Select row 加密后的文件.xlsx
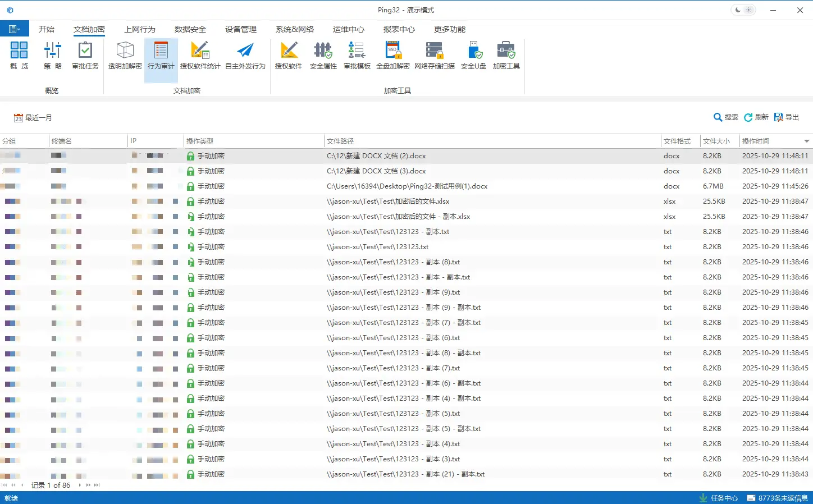This screenshot has height=504, width=813. (406, 201)
